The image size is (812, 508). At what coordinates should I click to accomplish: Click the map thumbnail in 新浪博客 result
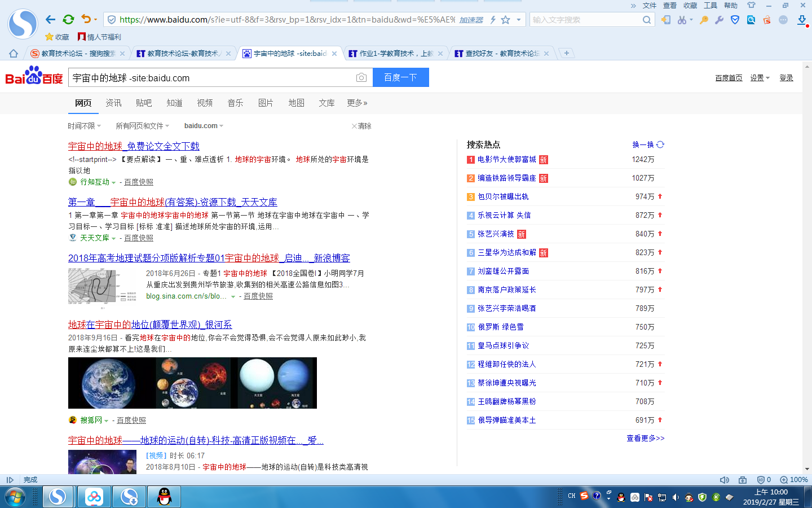(102, 288)
